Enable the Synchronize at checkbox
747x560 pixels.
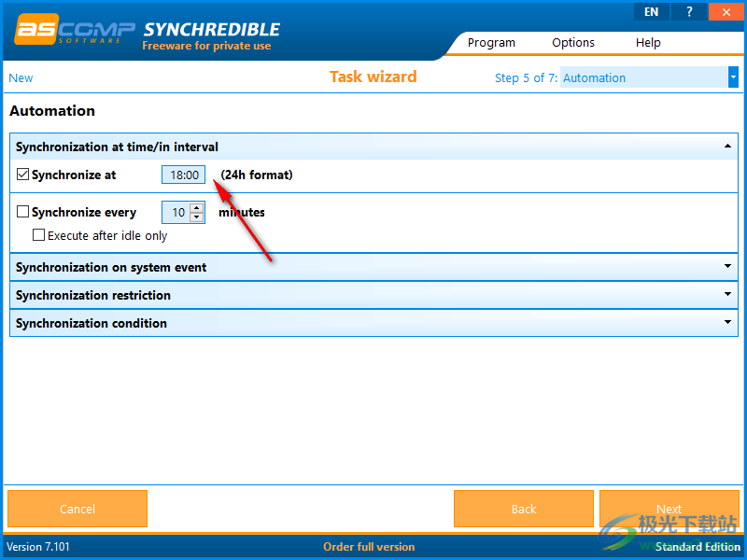coord(21,175)
